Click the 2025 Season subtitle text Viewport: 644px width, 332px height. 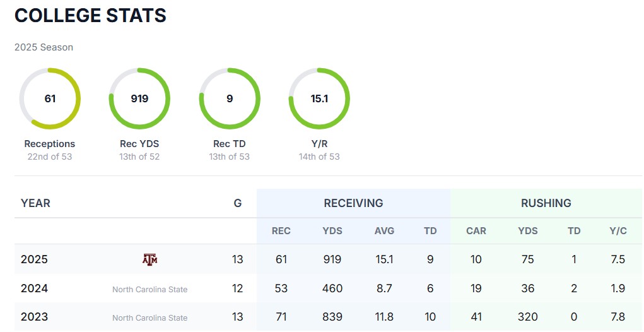point(44,47)
